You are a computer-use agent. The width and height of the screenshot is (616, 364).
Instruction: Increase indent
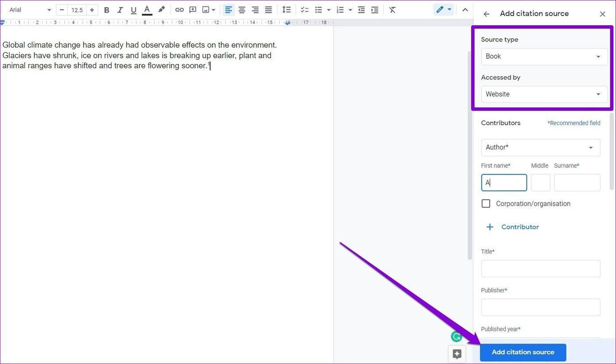(x=374, y=10)
